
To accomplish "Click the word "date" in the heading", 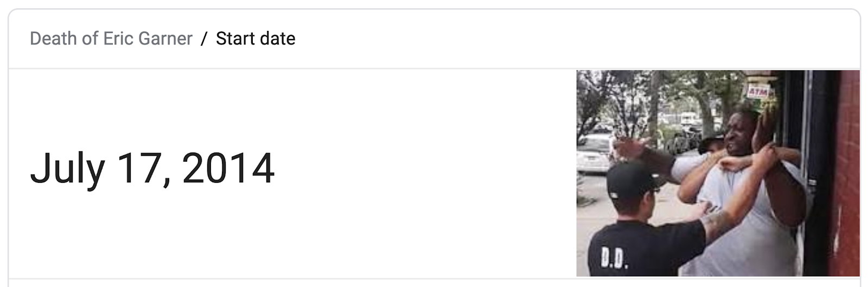I will click(x=277, y=39).
